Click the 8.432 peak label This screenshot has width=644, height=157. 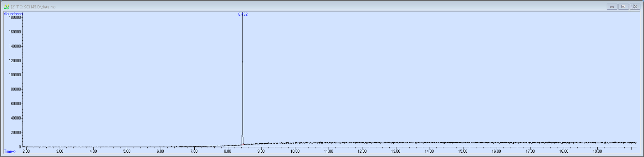coord(243,14)
